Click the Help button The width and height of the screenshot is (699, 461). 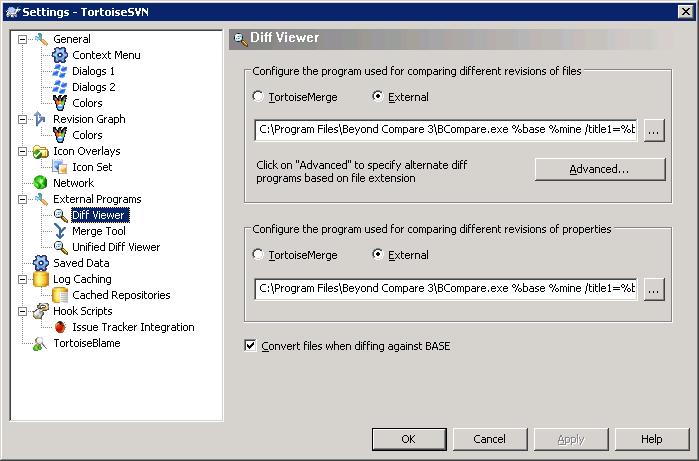pyautogui.click(x=652, y=439)
